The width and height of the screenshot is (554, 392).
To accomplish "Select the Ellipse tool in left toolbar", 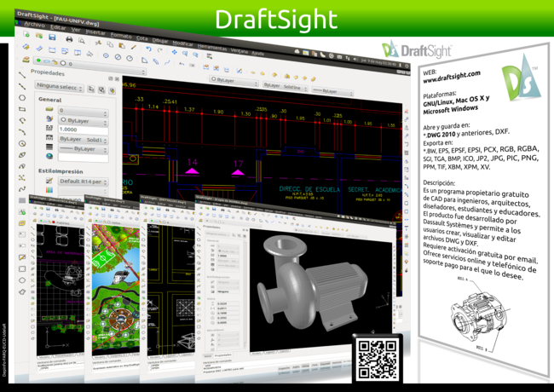I will coord(22,155).
